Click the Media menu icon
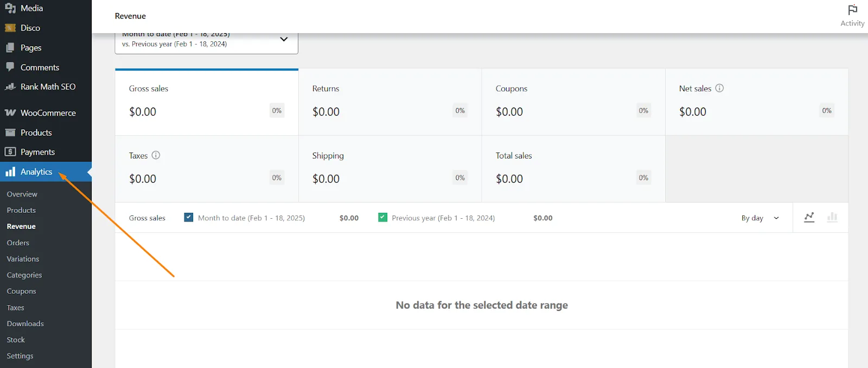Screen dimensions: 868x368 (10, 8)
